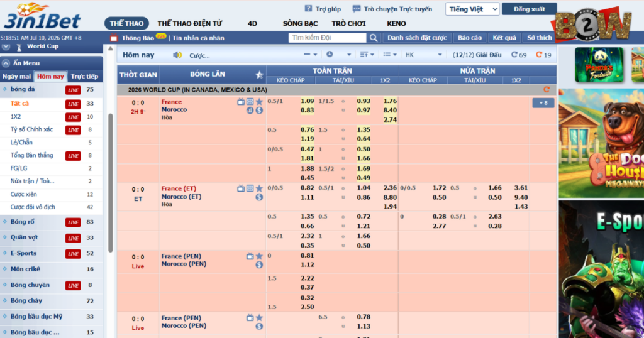Open the THỂ THAO ĐIỆN TỬ tab
644x338 pixels.
[x=190, y=23]
